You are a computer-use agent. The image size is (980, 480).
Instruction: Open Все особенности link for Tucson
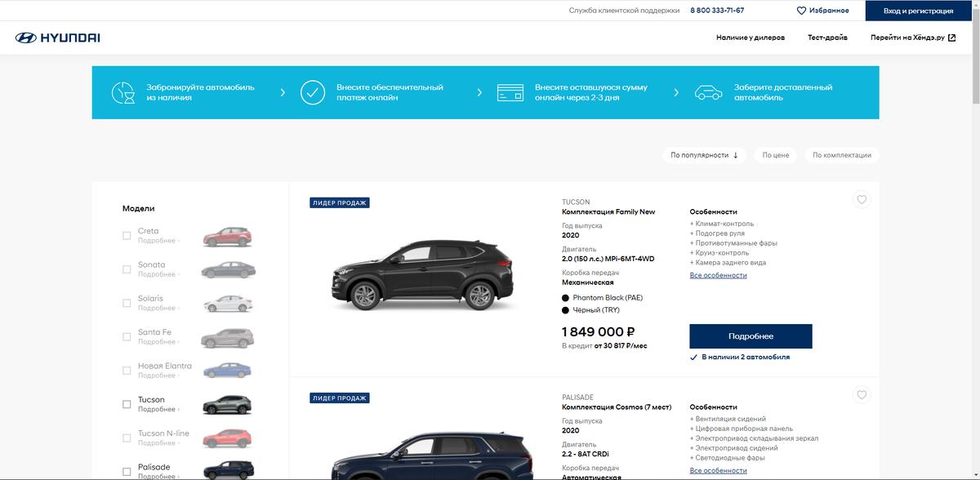(x=718, y=275)
